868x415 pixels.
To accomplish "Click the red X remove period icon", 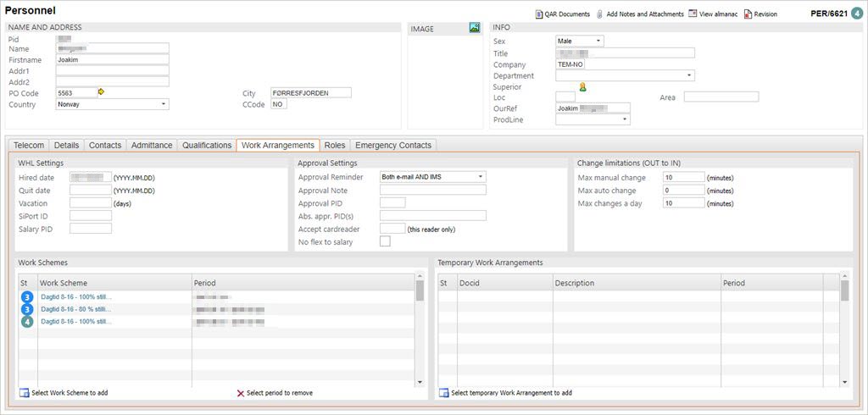I will (241, 393).
